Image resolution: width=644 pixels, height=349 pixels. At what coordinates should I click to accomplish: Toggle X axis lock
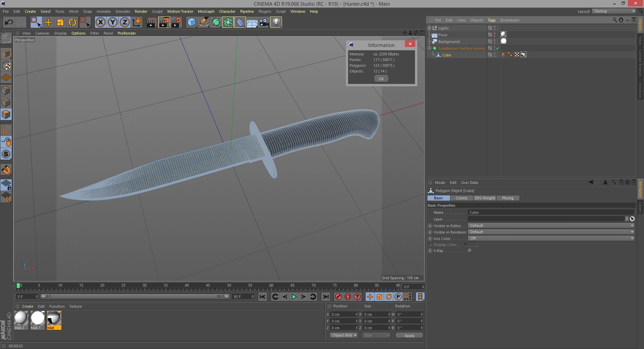pyautogui.click(x=100, y=22)
